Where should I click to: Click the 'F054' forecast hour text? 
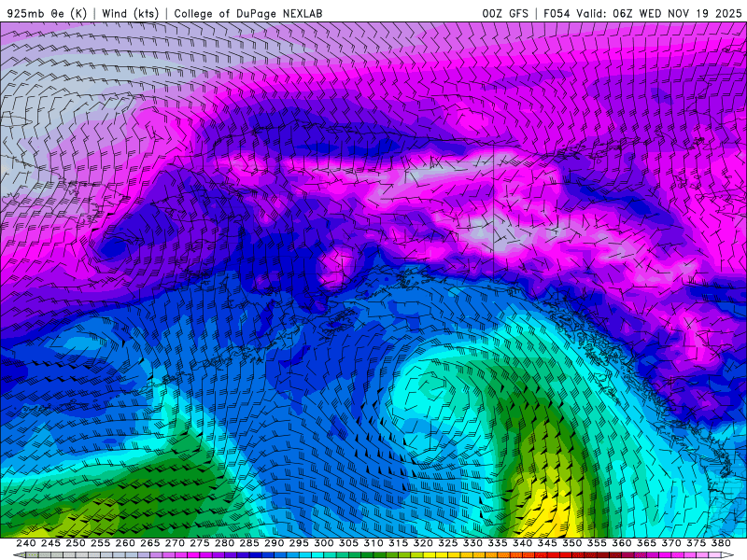pyautogui.click(x=557, y=13)
